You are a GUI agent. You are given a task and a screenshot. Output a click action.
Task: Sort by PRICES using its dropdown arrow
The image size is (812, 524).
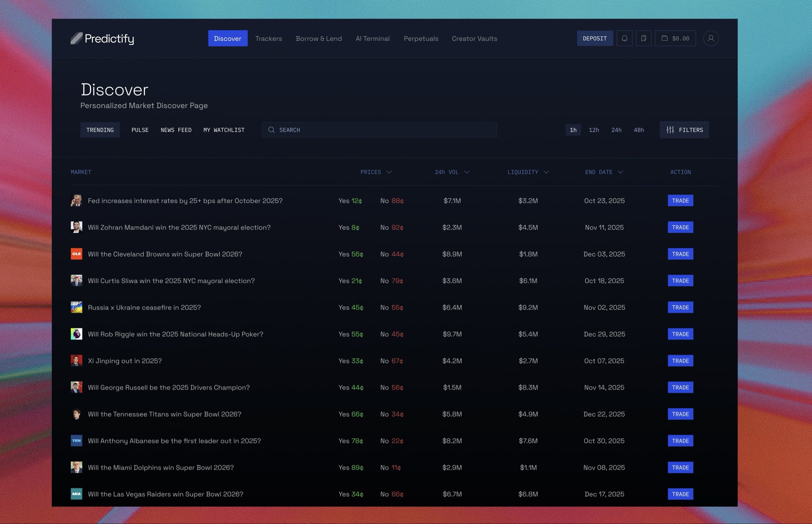pyautogui.click(x=389, y=172)
